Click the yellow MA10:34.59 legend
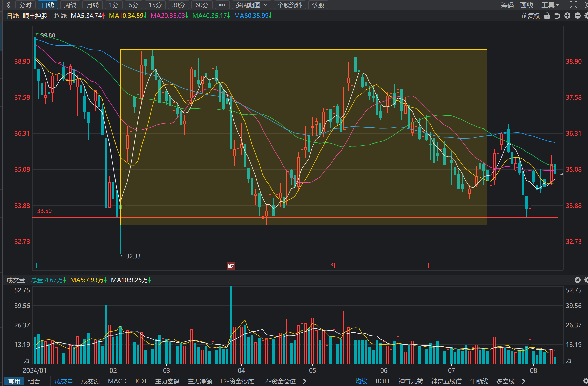This screenshot has height=386, width=588. point(128,16)
